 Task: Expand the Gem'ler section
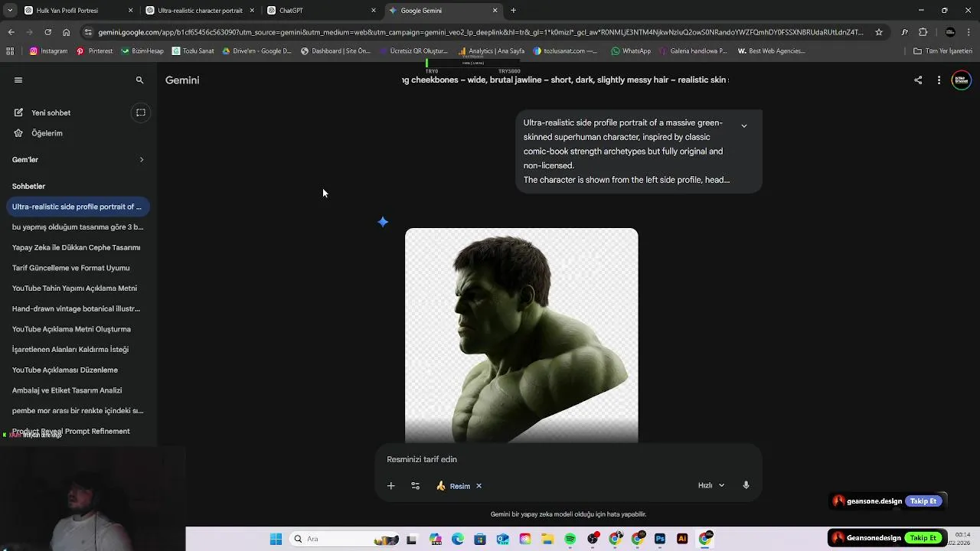click(78, 159)
